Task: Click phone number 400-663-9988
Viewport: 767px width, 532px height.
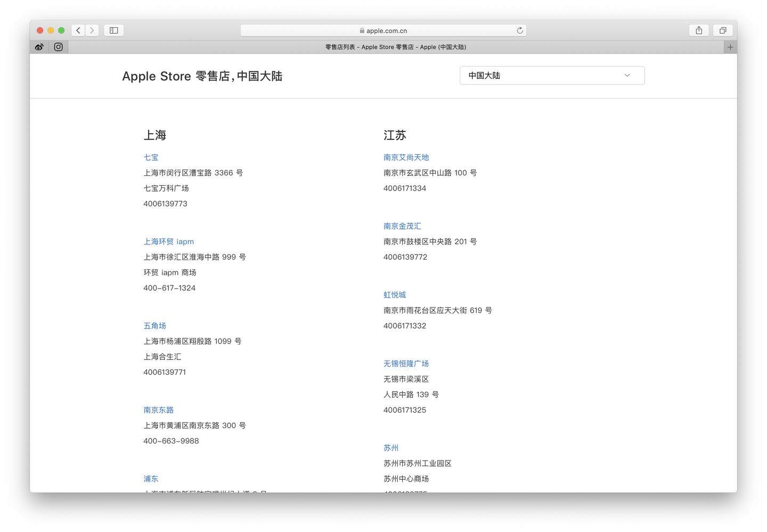Action: 171,441
